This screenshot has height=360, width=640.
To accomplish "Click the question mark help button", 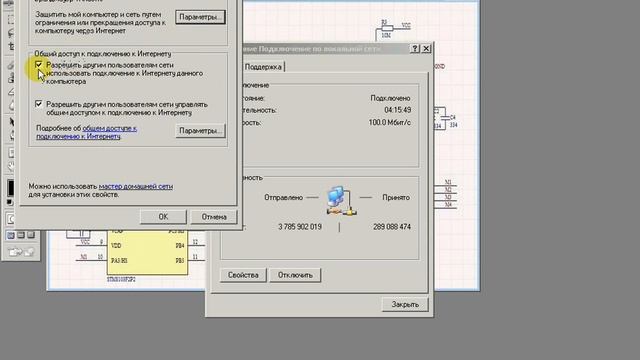I will click(415, 49).
